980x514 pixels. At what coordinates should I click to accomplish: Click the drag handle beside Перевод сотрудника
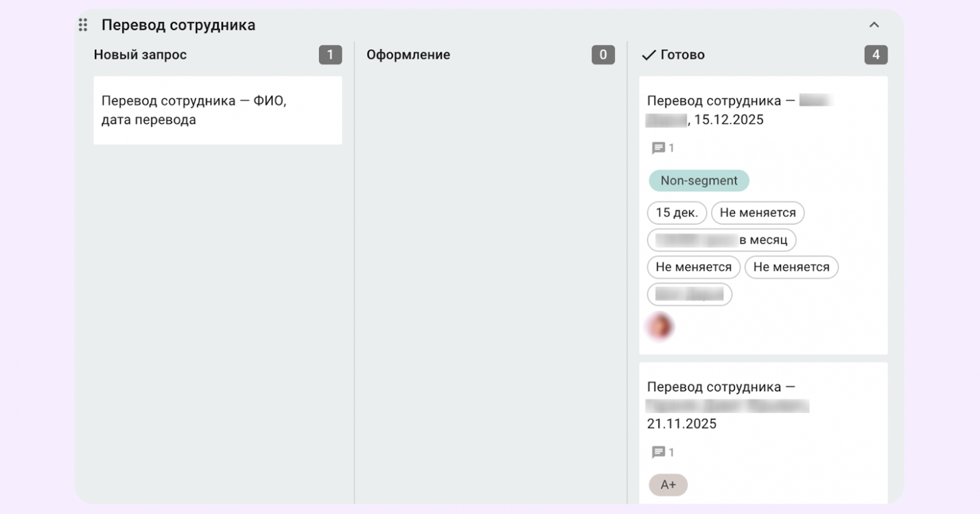(x=82, y=25)
